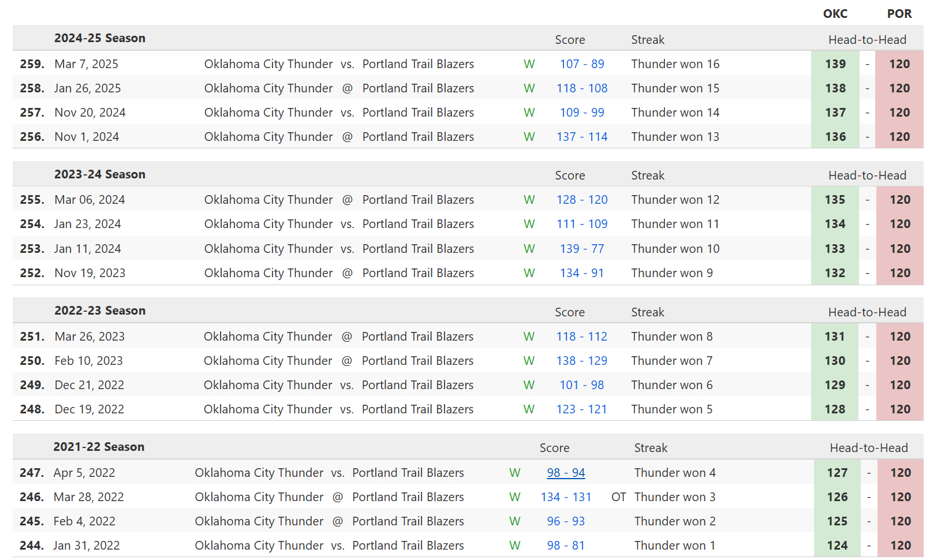Image resolution: width=926 pixels, height=560 pixels.
Task: Click the Dec 19, 2022 date
Action: tap(89, 409)
